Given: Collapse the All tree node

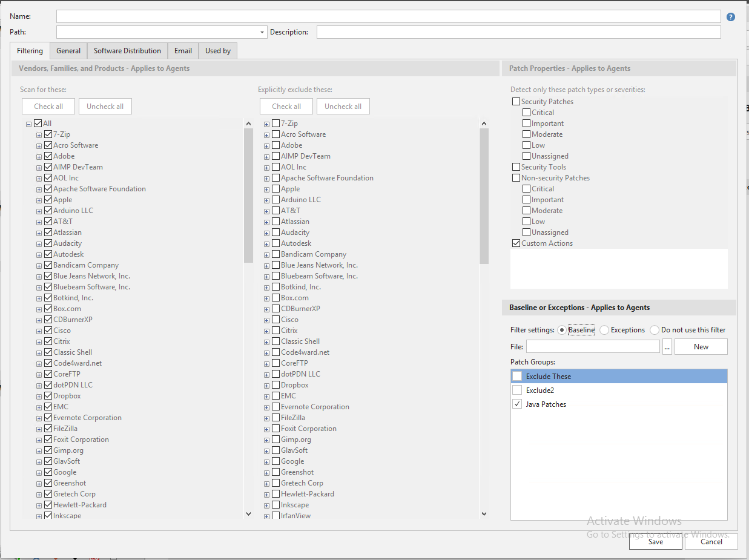Looking at the screenshot, I should 28,124.
